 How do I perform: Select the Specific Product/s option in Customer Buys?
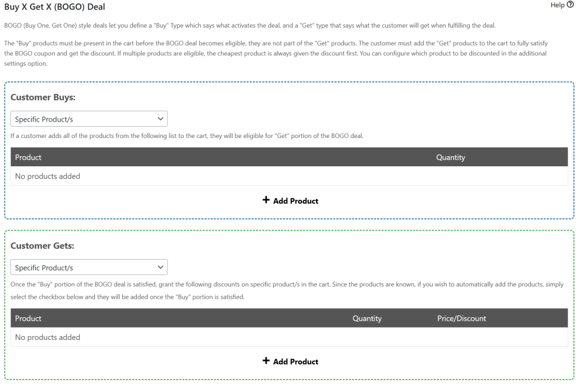[88, 118]
